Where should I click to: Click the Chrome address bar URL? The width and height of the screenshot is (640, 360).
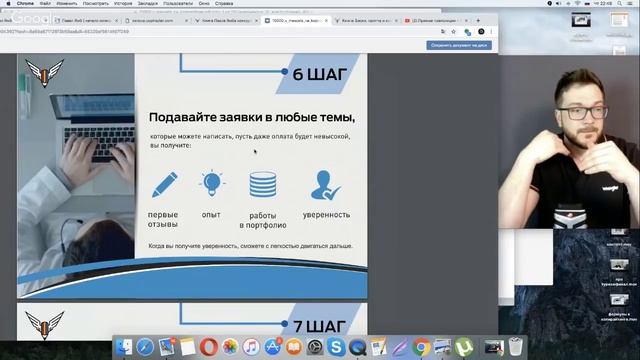pyautogui.click(x=64, y=31)
